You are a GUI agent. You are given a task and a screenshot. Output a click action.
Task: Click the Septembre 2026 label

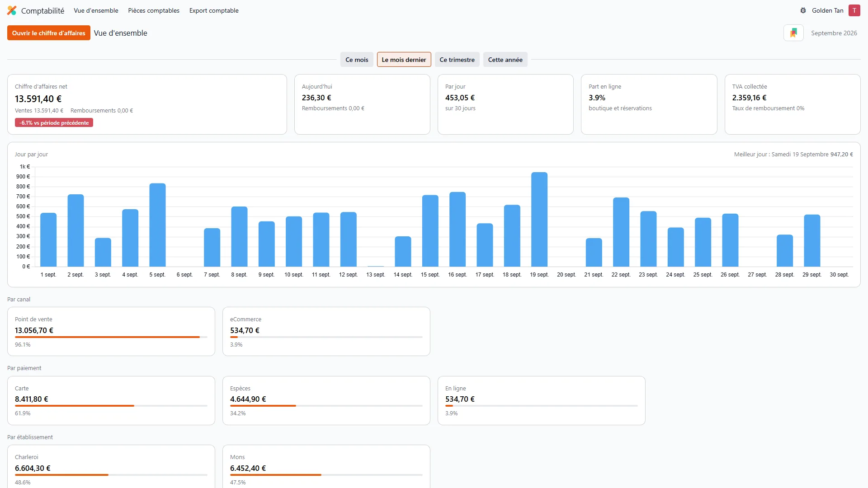pos(834,33)
